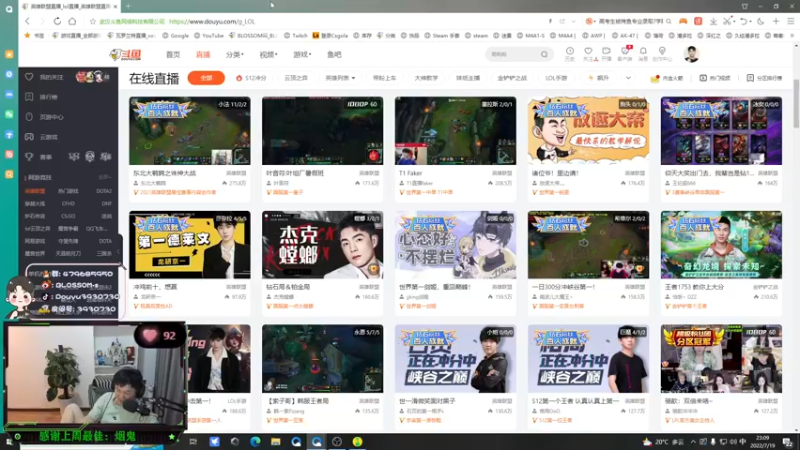Select the 金铲铲之战 filter tag
The image size is (800, 450).
[x=512, y=78]
